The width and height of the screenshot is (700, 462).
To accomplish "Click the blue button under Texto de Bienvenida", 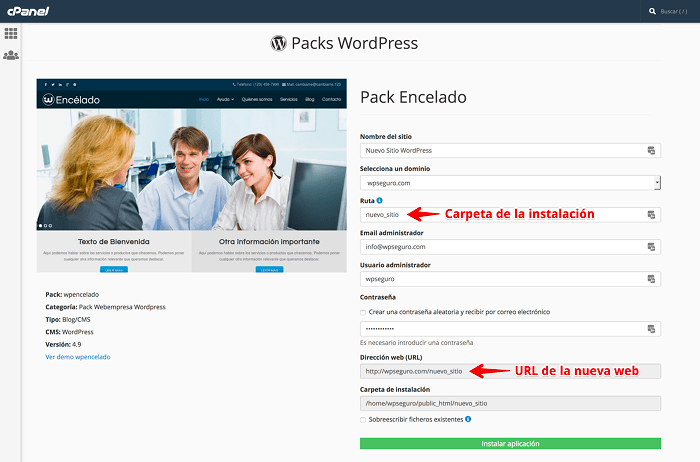I will [x=114, y=270].
